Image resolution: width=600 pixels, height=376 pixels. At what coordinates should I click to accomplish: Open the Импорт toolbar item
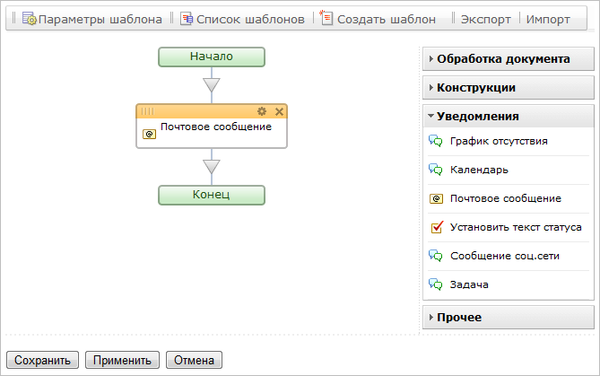548,19
